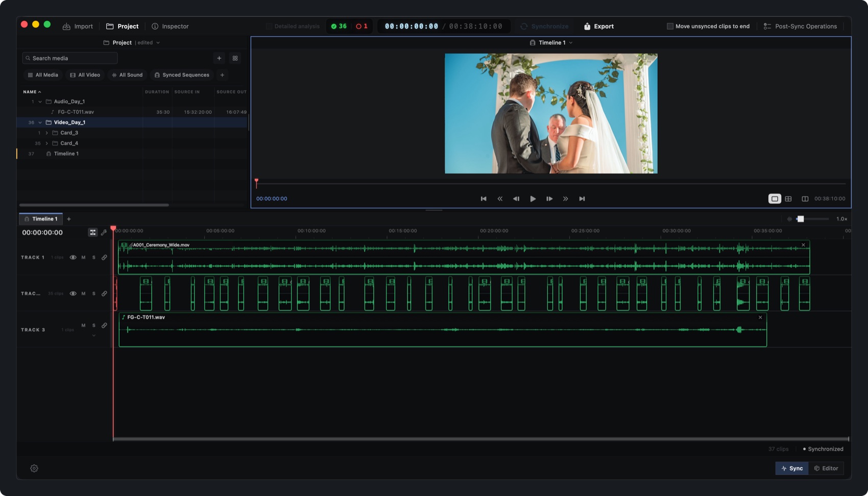The width and height of the screenshot is (868, 496).
Task: Filter by All Video
Action: pos(85,75)
